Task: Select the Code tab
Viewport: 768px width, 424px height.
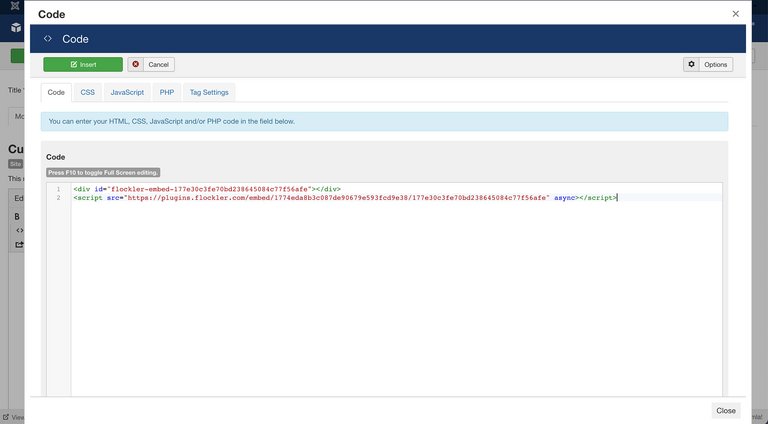Action: coord(56,92)
